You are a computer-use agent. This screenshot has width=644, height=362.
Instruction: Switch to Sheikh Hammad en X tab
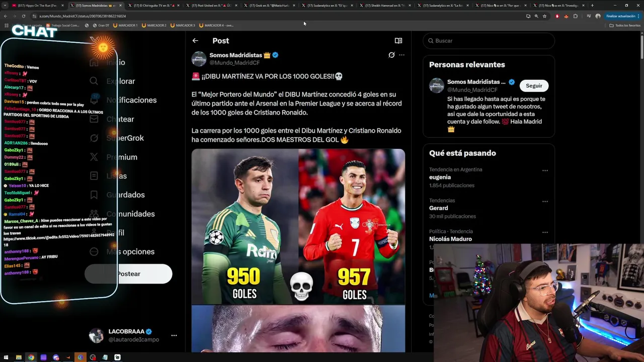coord(385,6)
